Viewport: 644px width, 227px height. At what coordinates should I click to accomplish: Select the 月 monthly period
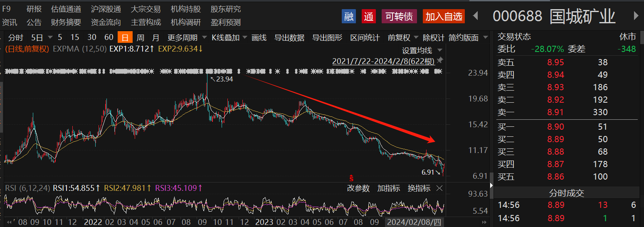(155, 37)
